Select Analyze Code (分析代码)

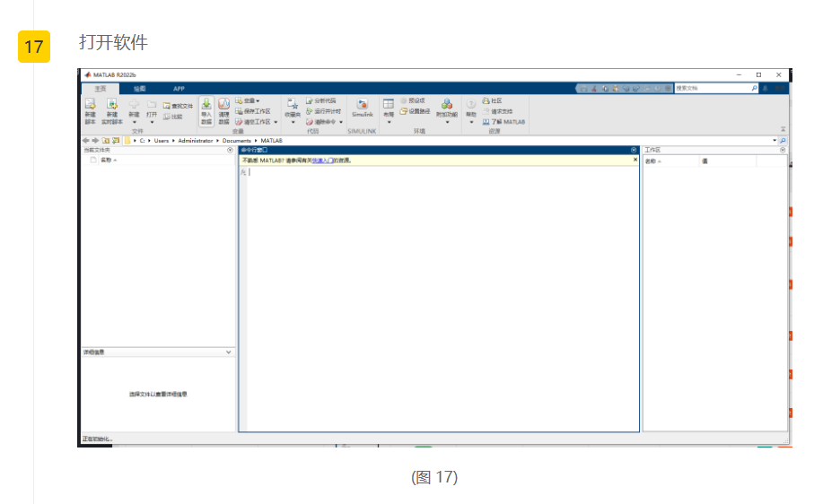click(320, 100)
